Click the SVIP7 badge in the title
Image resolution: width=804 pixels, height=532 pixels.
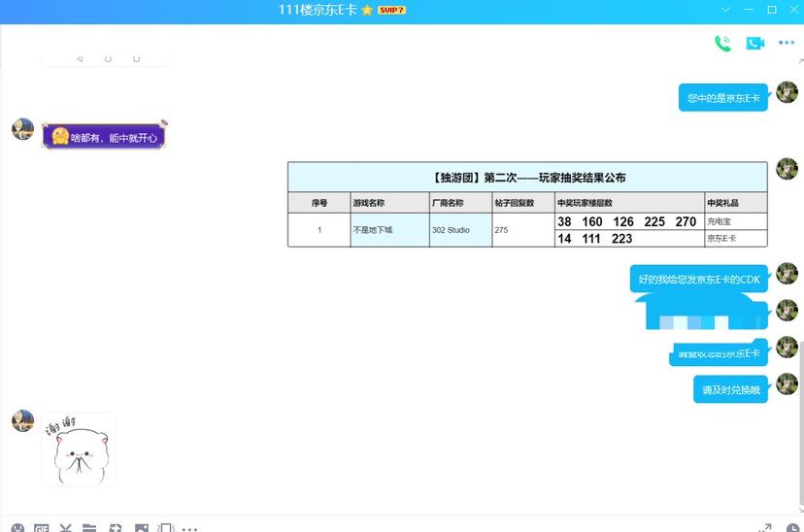(x=391, y=10)
